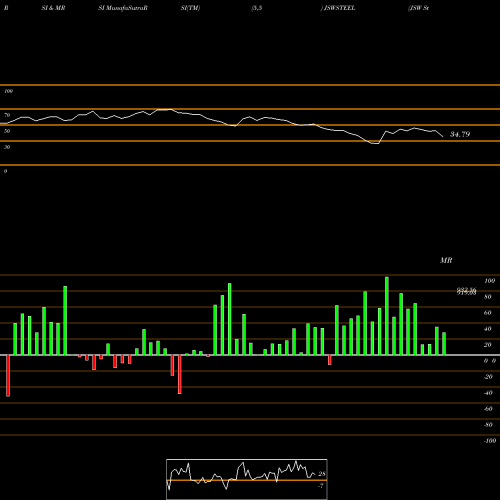This screenshot has height=500, width=500.
Task: Click the -100 label on the MR axis
Action: click(x=490, y=441)
